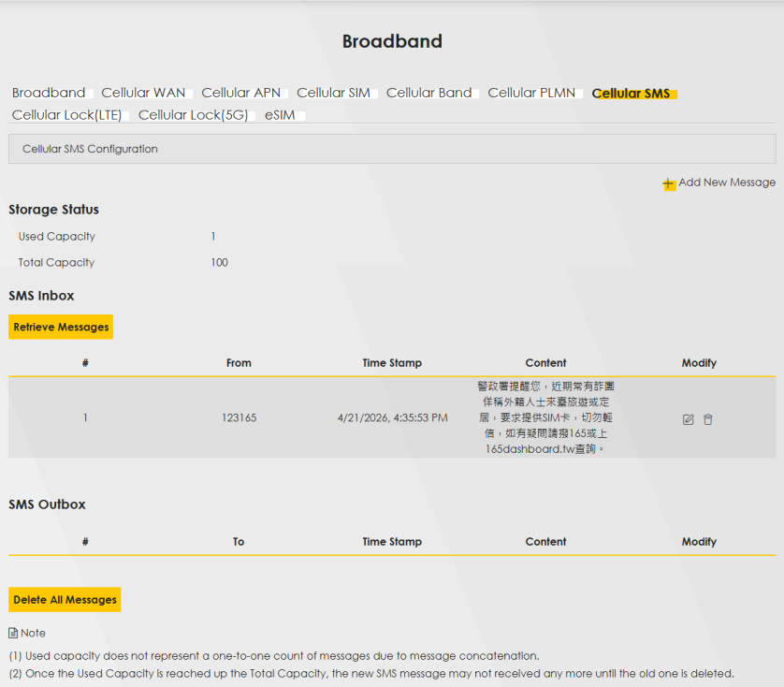
Task: Click the inbox Content column header
Action: [545, 363]
